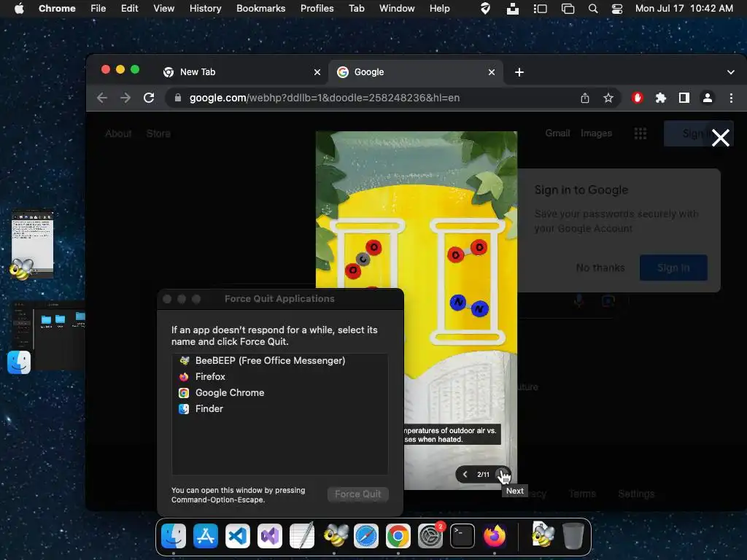Select BeeBEEP in Force Quit list

pyautogui.click(x=279, y=360)
